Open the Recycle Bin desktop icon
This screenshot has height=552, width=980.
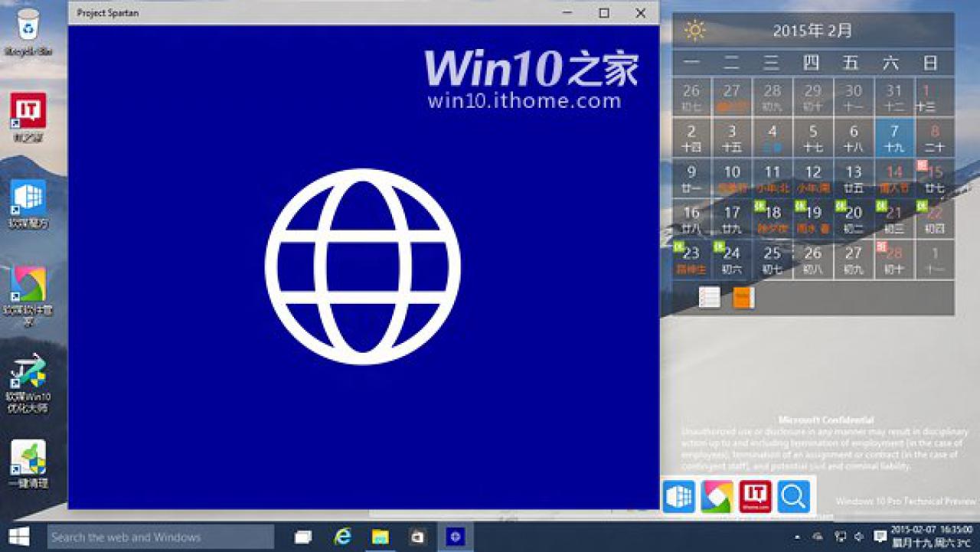point(28,32)
